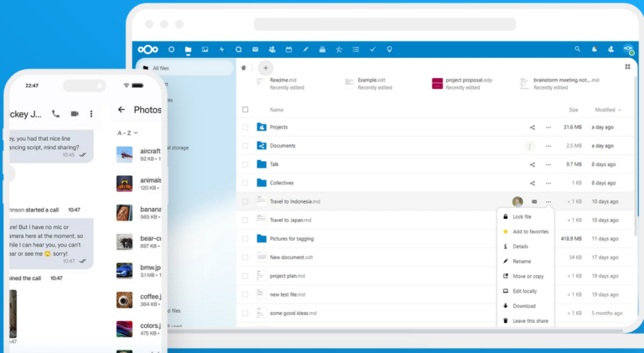This screenshot has width=644, height=353.
Task: Toggle sort order on the Modified column
Action: (x=607, y=110)
